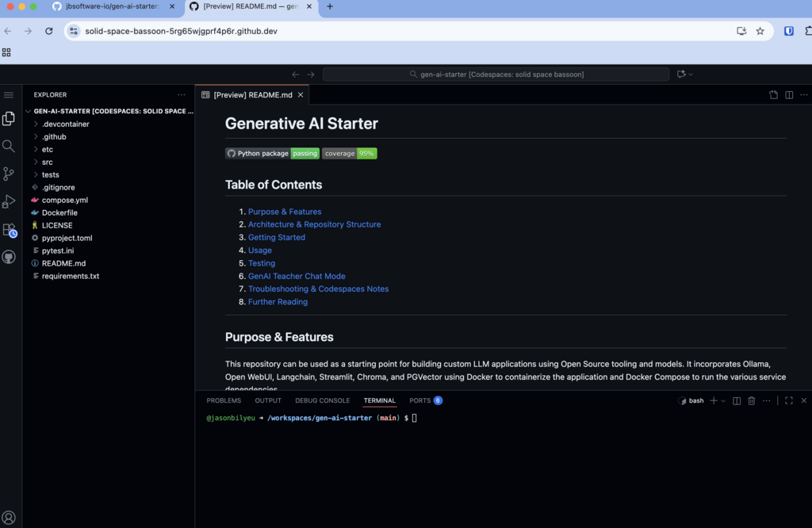Kill the terminal with trash icon
This screenshot has width=812, height=528.
point(752,401)
